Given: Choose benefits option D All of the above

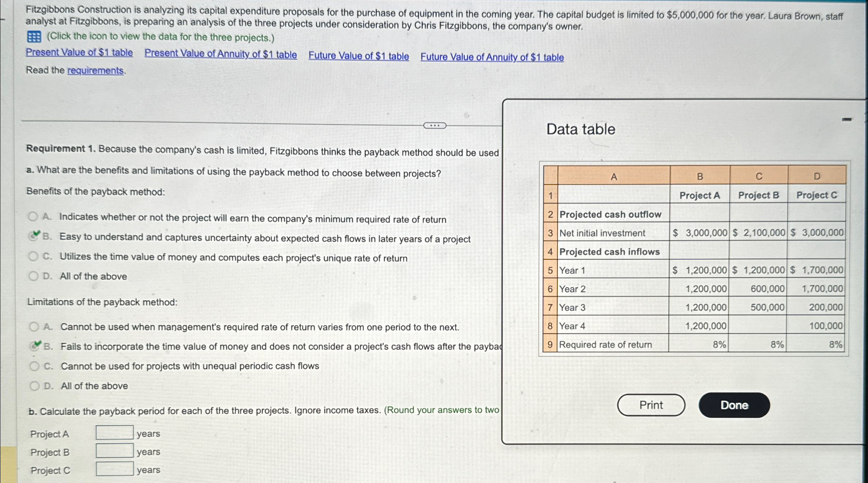Looking at the screenshot, I should click(33, 276).
